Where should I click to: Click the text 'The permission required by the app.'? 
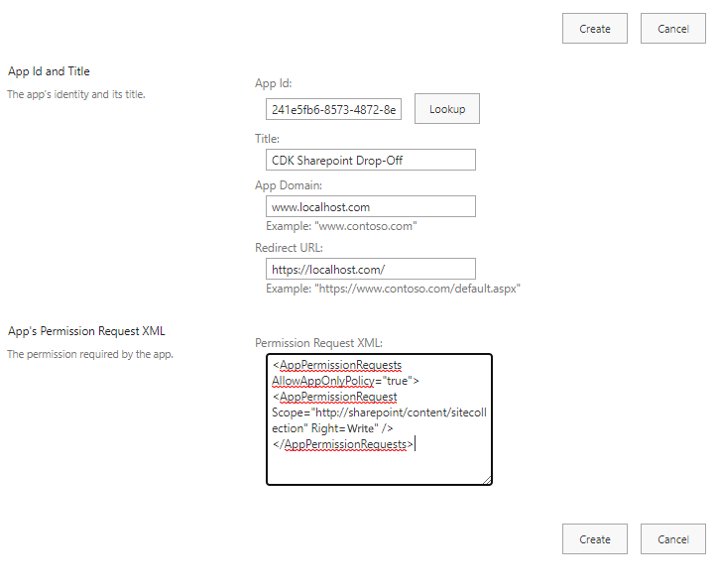(x=90, y=354)
